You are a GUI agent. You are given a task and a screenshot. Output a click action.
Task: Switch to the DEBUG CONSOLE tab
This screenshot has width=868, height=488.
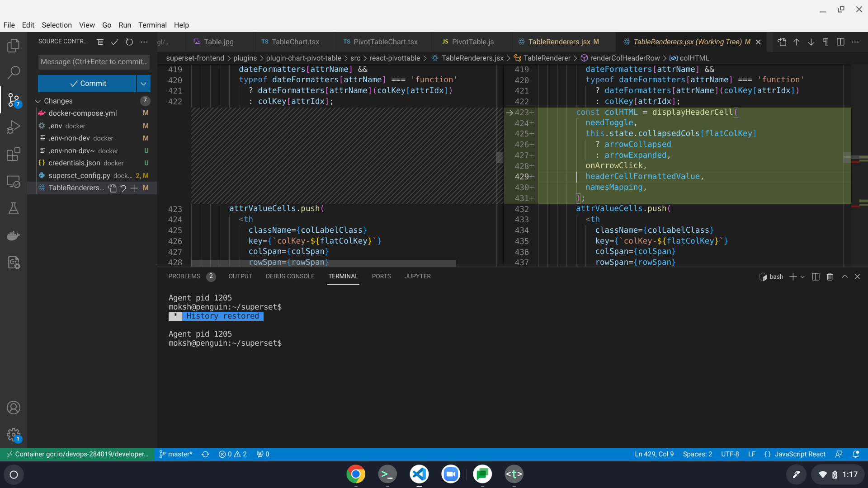[x=290, y=276]
